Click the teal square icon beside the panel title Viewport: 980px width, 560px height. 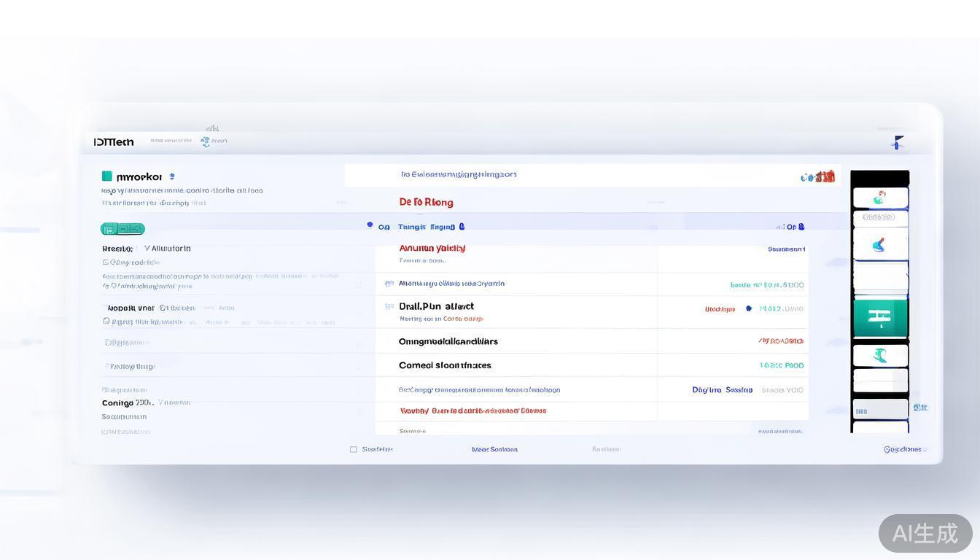point(107,176)
